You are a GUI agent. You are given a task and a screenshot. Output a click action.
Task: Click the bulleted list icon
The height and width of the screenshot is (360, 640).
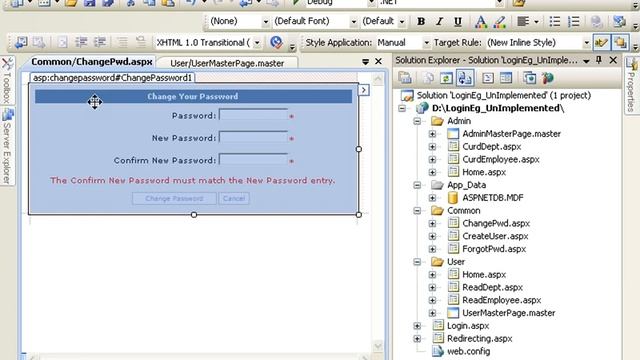[x=555, y=21]
